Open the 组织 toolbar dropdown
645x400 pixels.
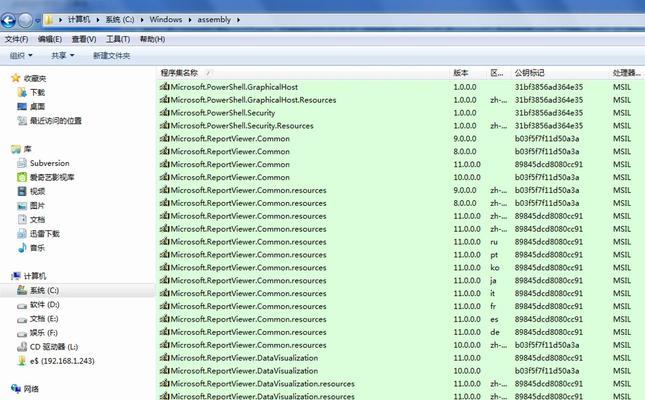(x=21, y=55)
